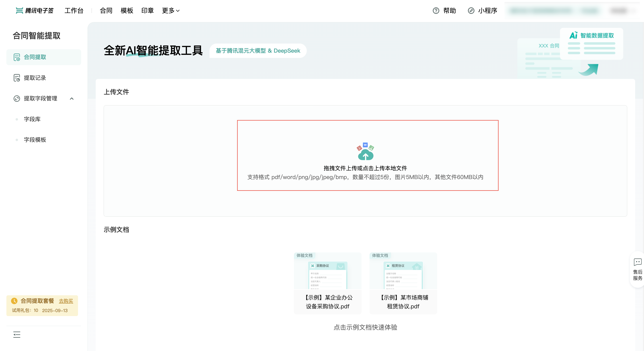Image resolution: width=644 pixels, height=351 pixels.
Task: Click the 合同智能提取 sidebar title
Action: click(x=36, y=36)
